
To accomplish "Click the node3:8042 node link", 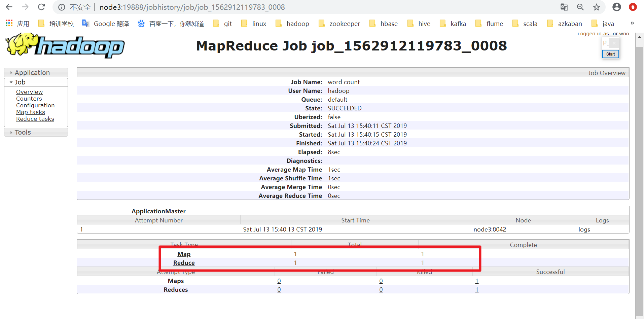I will point(490,229).
